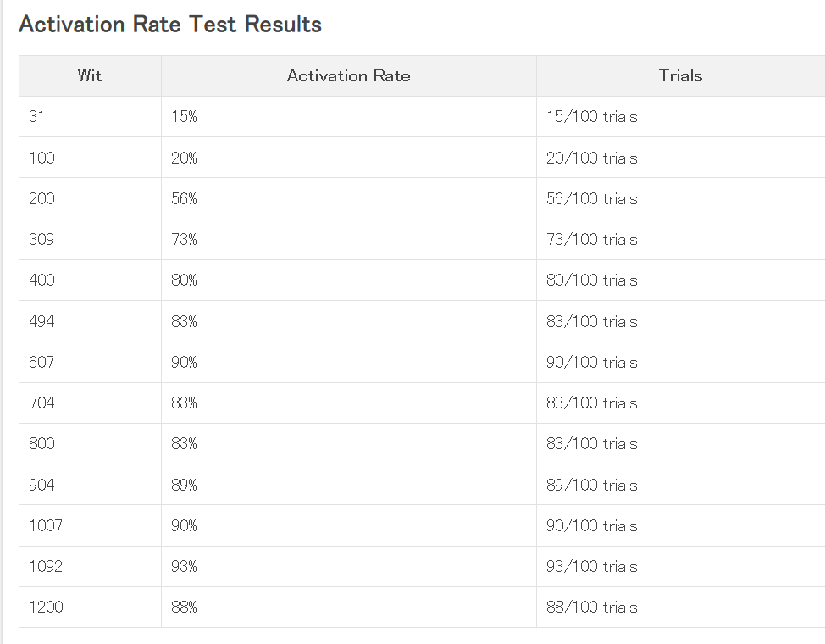Click the Activation Rate Test Results heading
The image size is (825, 644).
coord(170,25)
